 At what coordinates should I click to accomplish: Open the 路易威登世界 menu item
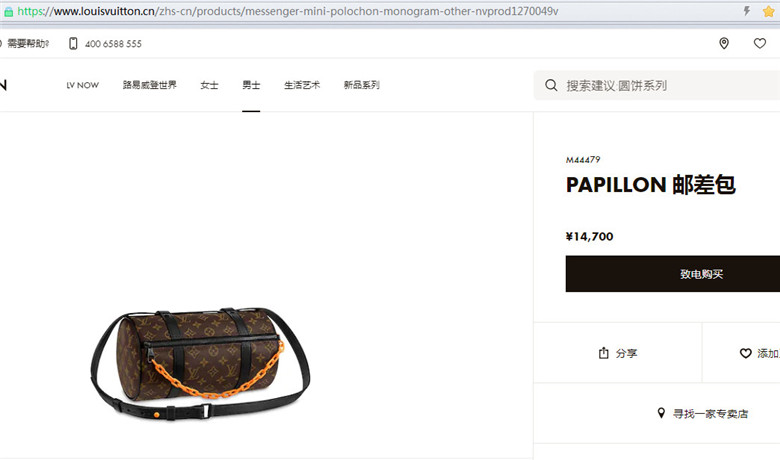pyautogui.click(x=150, y=85)
